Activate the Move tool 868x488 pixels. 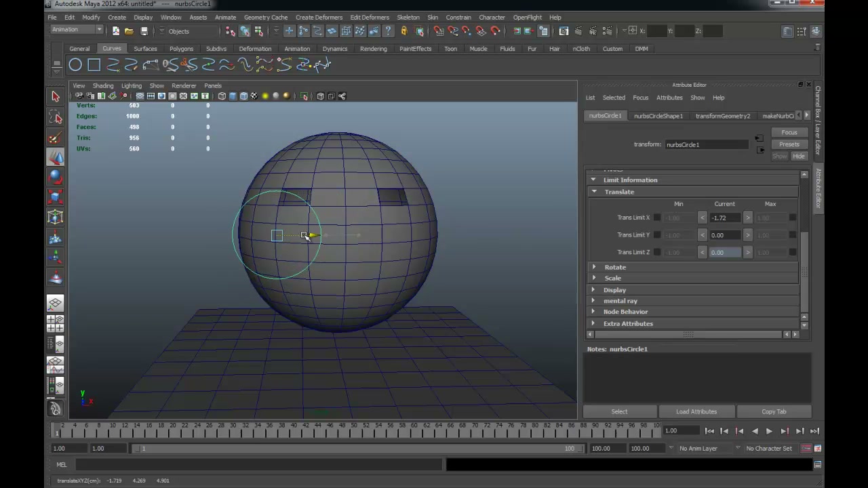[x=56, y=158]
